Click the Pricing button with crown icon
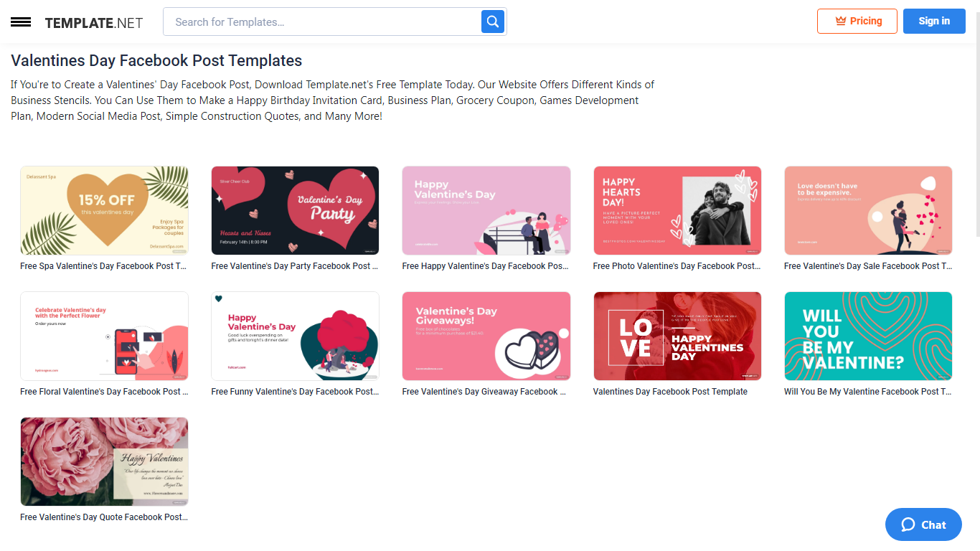Image resolution: width=980 pixels, height=551 pixels. (x=857, y=21)
